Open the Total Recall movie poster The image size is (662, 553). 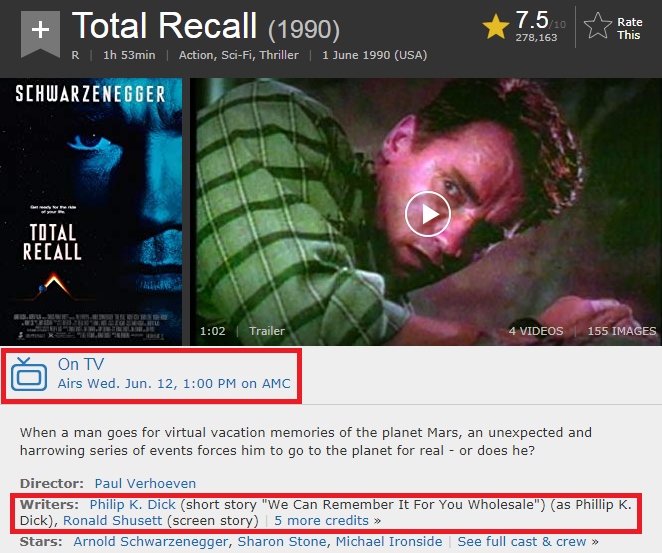91,211
